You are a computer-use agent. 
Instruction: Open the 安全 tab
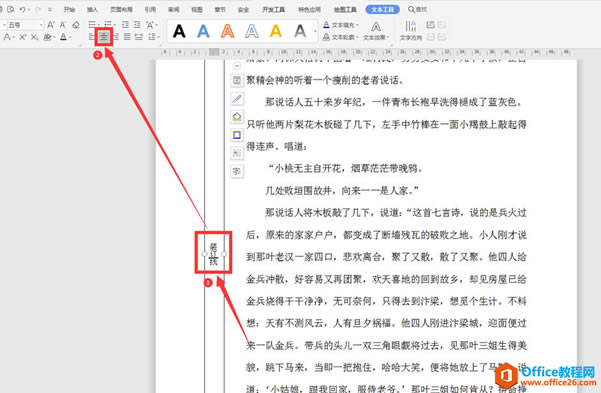tap(243, 10)
